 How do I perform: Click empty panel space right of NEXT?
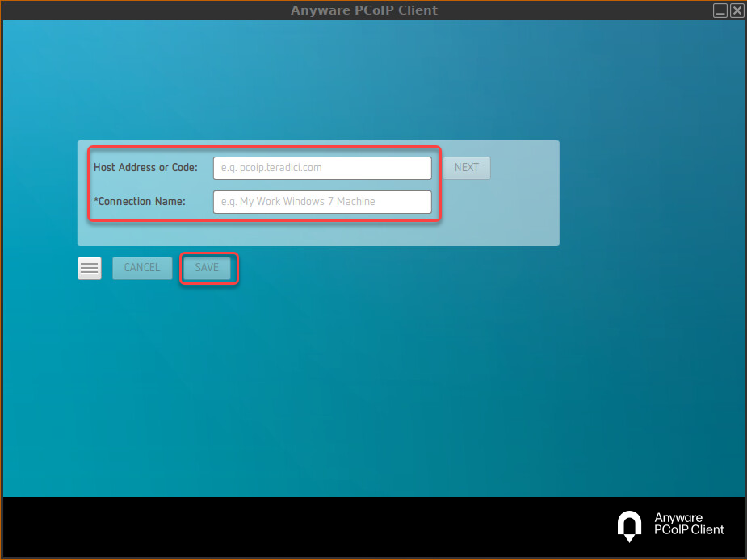click(x=525, y=168)
